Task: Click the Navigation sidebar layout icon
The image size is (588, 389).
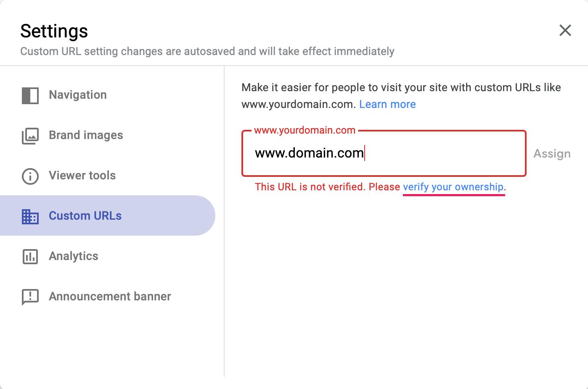Action: click(30, 95)
